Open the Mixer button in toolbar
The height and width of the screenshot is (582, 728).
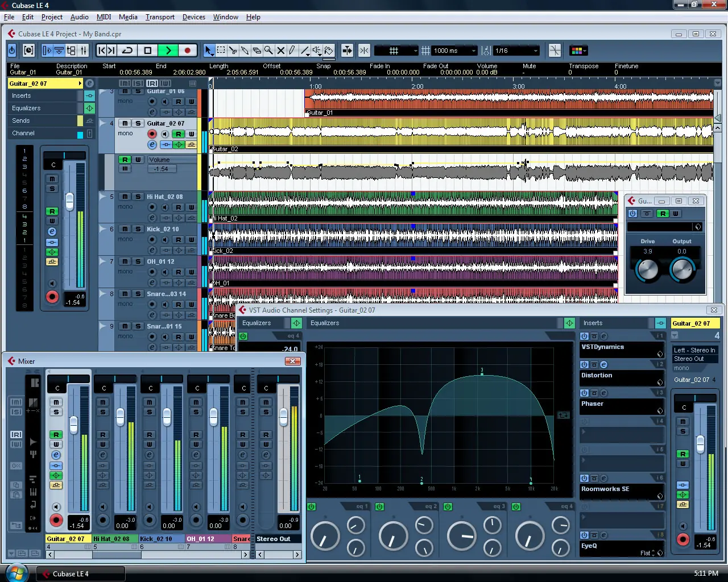(x=84, y=51)
